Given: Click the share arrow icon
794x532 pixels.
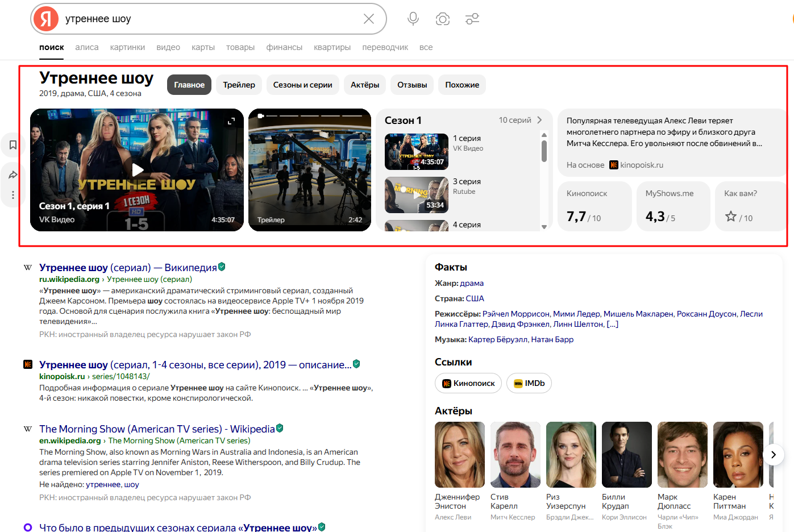Looking at the screenshot, I should 13,175.
